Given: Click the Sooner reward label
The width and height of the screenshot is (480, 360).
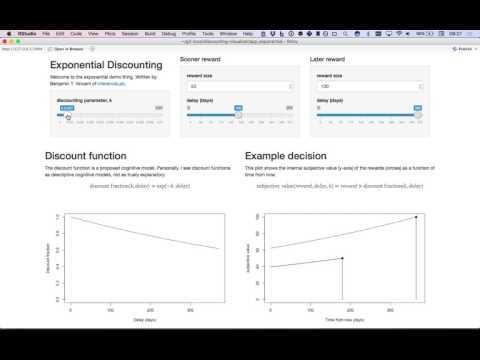Looking at the screenshot, I should coord(200,59).
